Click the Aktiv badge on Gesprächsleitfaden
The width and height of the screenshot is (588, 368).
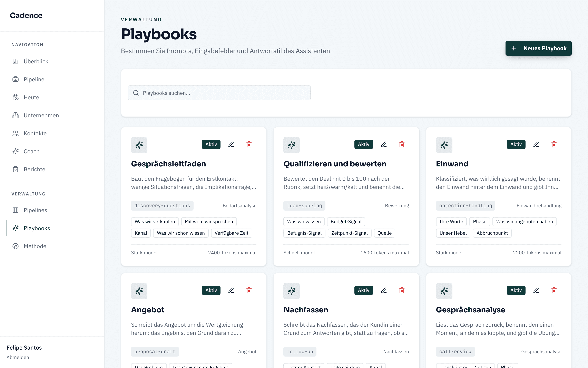211,144
